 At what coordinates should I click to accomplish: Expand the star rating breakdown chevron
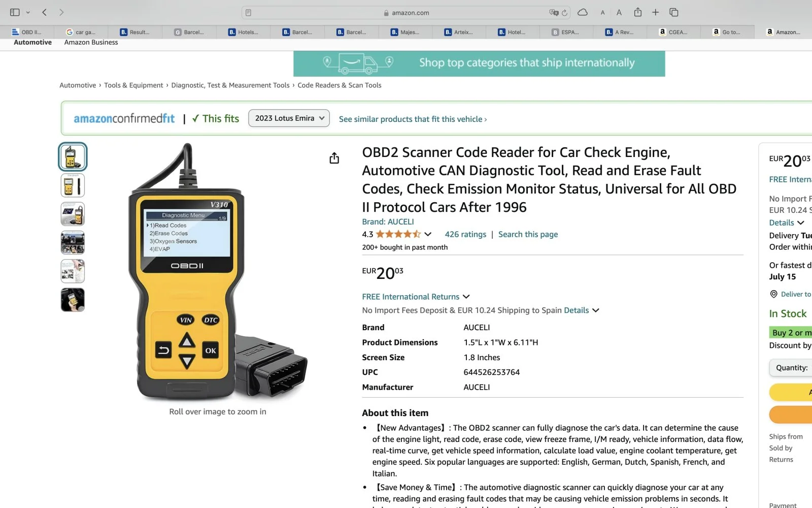(x=428, y=234)
